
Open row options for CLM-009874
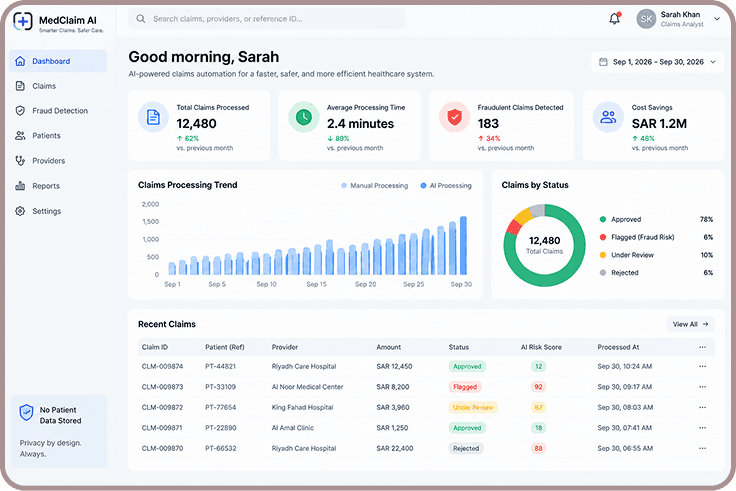(x=702, y=367)
